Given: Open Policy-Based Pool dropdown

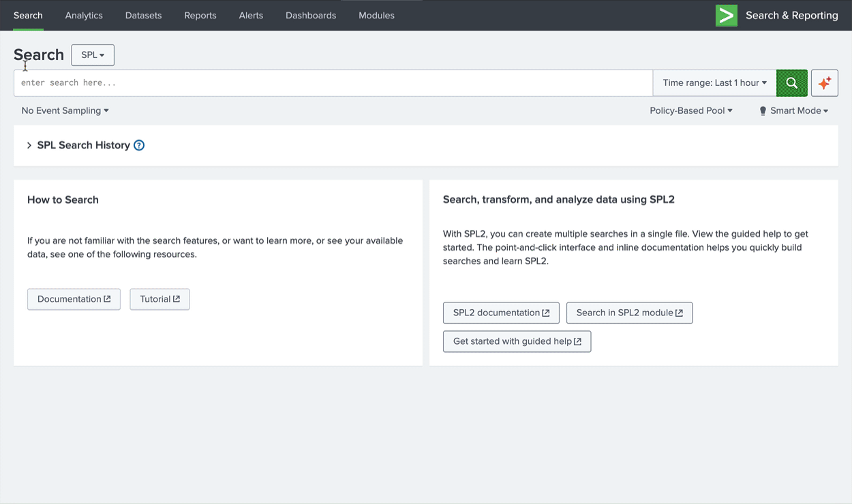Looking at the screenshot, I should [x=691, y=111].
